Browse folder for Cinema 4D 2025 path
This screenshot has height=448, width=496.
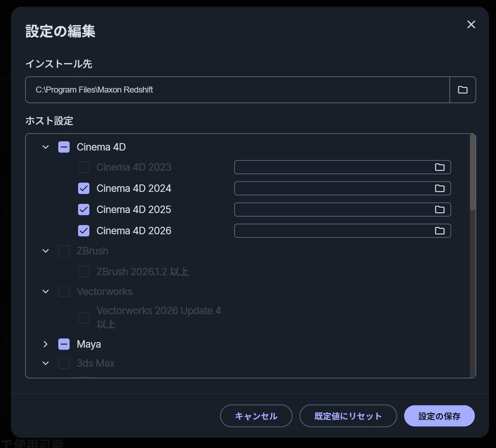439,210
